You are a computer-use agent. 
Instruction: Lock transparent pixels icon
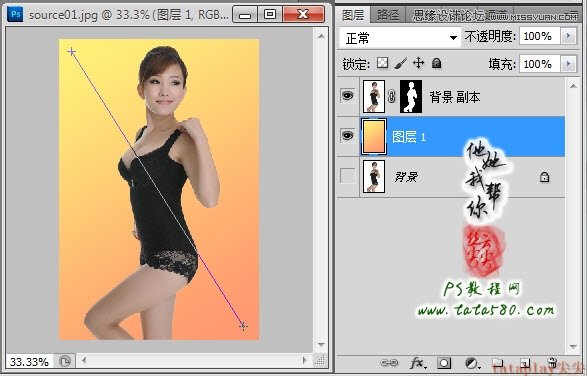point(382,63)
